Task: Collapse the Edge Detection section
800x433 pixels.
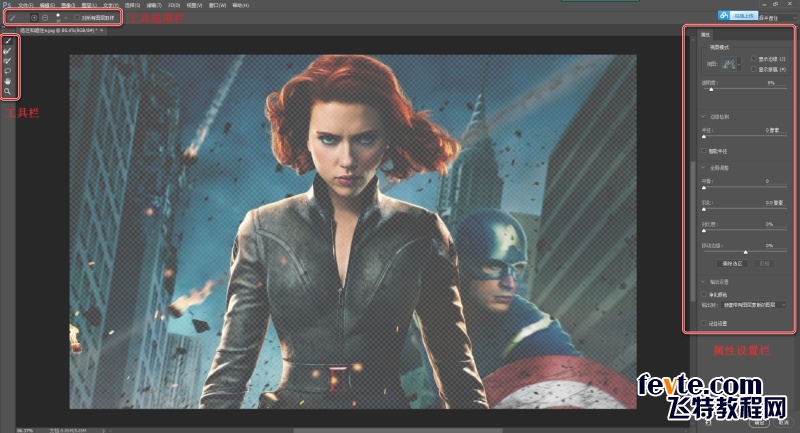Action: tap(704, 116)
